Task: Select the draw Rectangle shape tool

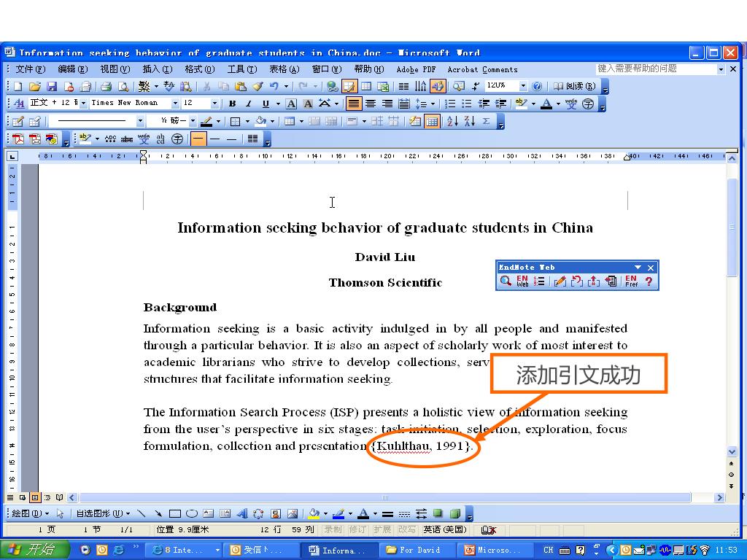Action: coord(175,513)
